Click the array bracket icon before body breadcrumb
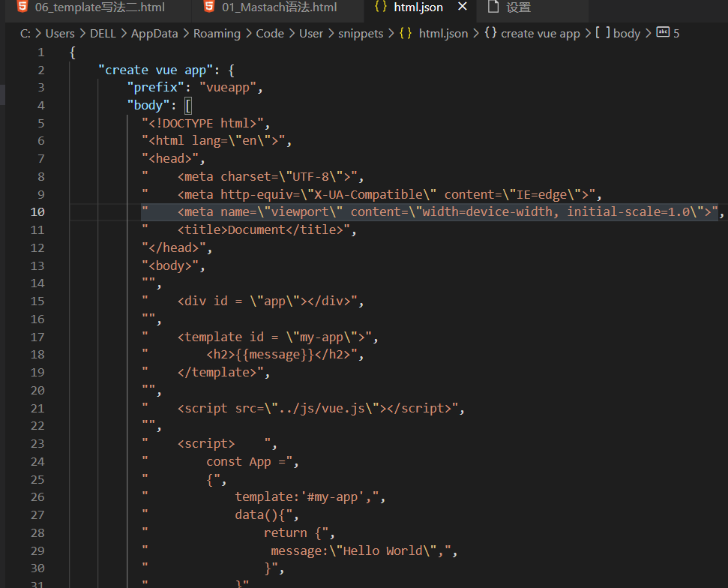This screenshot has height=588, width=728. pos(603,33)
